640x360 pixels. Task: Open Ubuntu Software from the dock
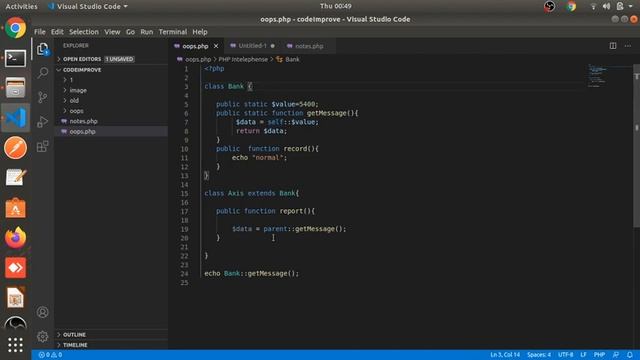(x=16, y=208)
